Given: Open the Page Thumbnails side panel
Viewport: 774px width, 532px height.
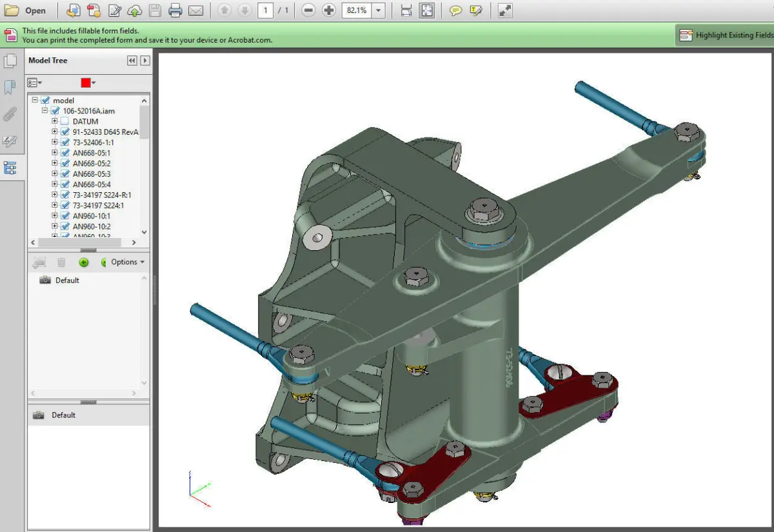Looking at the screenshot, I should pos(10,61).
